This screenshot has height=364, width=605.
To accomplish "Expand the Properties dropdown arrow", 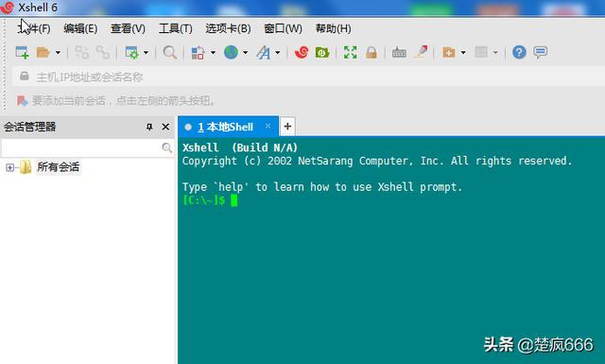I will pos(146,52).
